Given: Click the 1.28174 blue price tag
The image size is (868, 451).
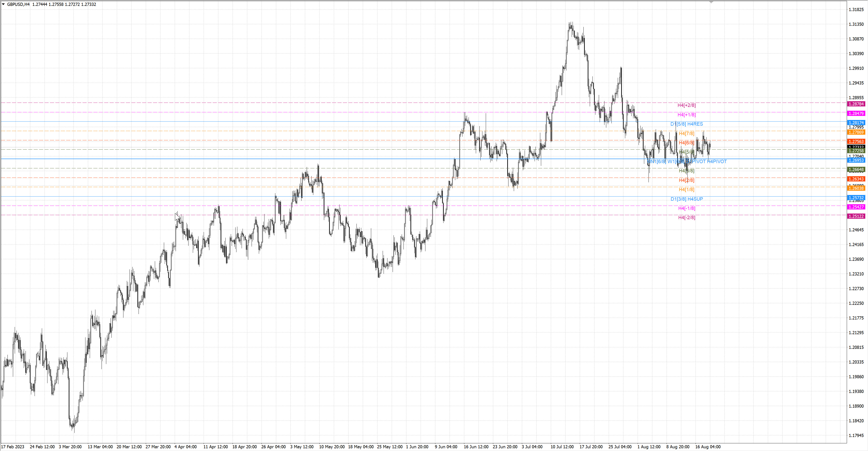Looking at the screenshot, I should pos(856,123).
